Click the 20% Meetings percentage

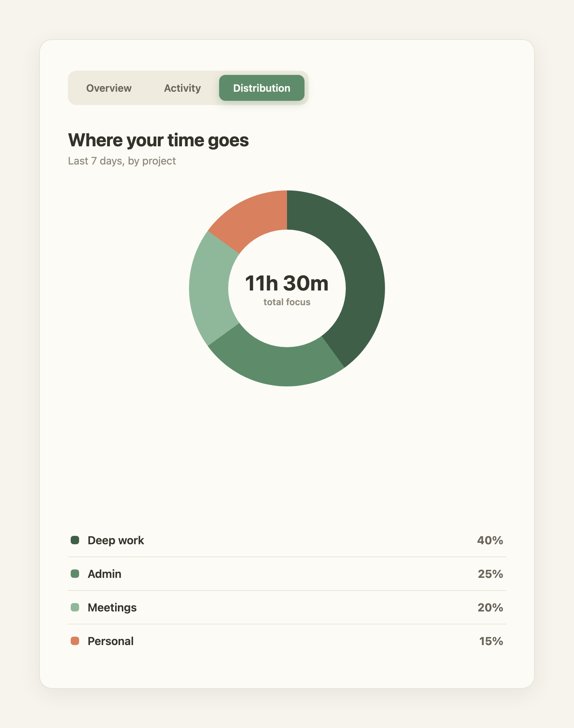pyautogui.click(x=490, y=607)
